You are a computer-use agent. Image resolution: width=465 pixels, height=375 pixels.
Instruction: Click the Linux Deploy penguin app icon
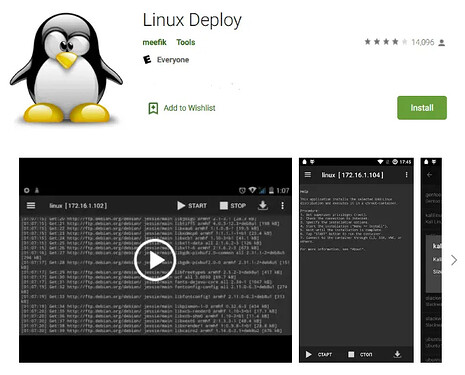coord(66,68)
